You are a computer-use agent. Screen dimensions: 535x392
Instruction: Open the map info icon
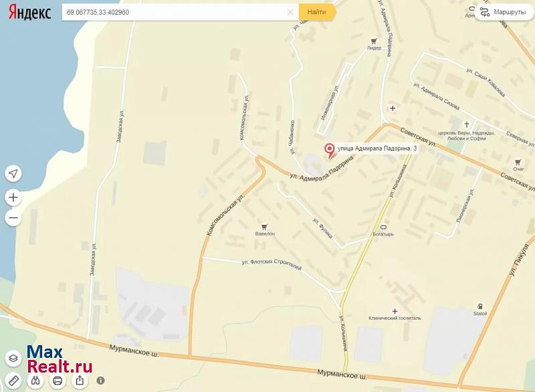(x=101, y=381)
